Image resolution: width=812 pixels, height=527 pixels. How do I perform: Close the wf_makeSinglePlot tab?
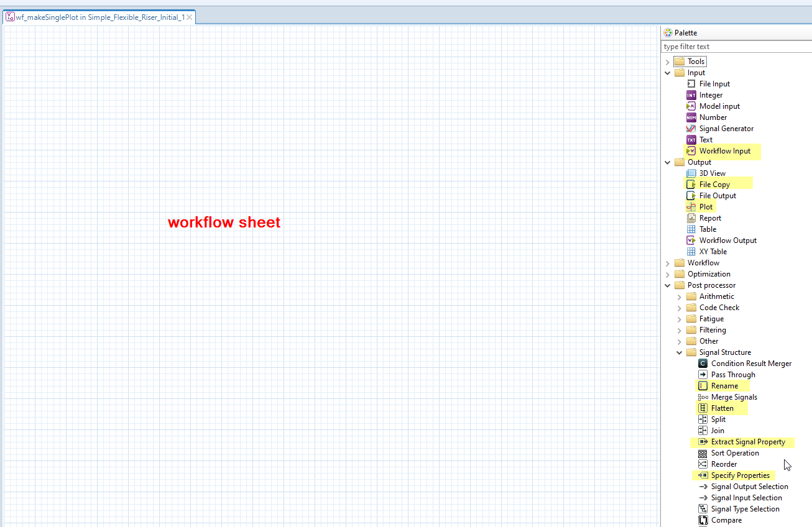coord(190,17)
